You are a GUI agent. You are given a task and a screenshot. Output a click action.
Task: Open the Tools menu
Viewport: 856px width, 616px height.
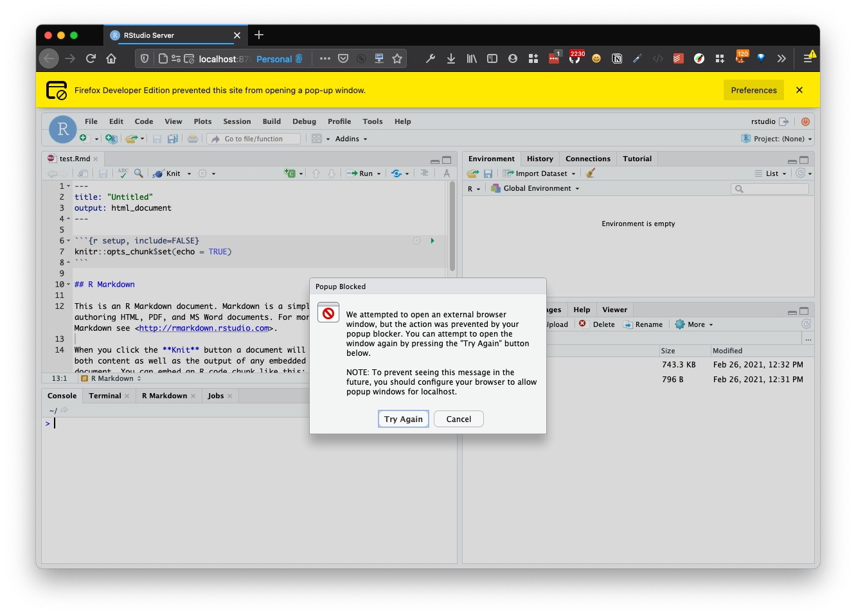click(373, 121)
